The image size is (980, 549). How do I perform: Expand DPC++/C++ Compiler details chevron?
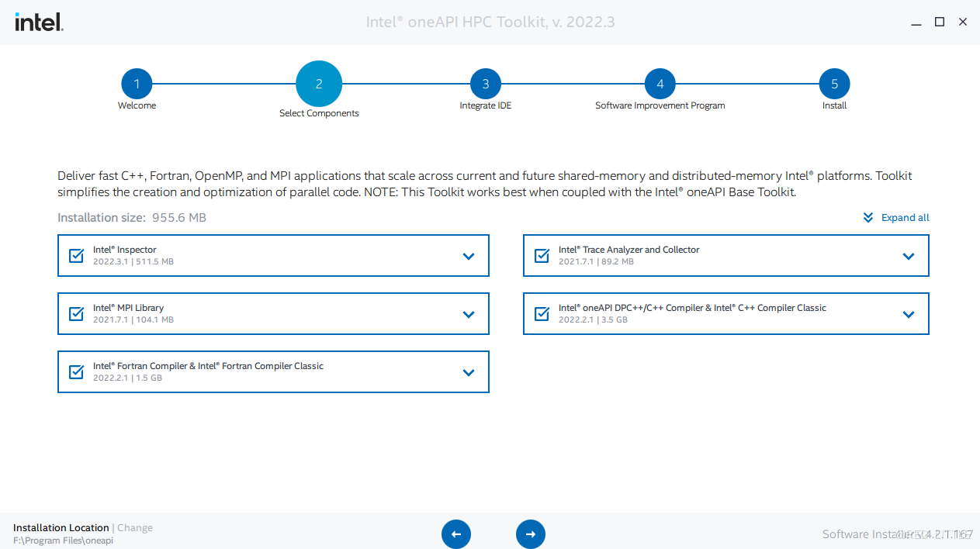pos(909,314)
